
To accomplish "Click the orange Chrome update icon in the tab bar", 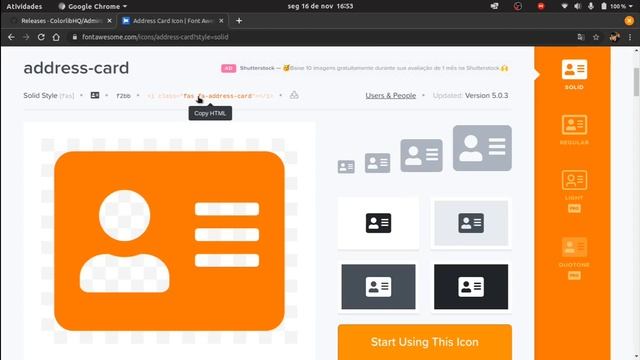I will (x=629, y=20).
